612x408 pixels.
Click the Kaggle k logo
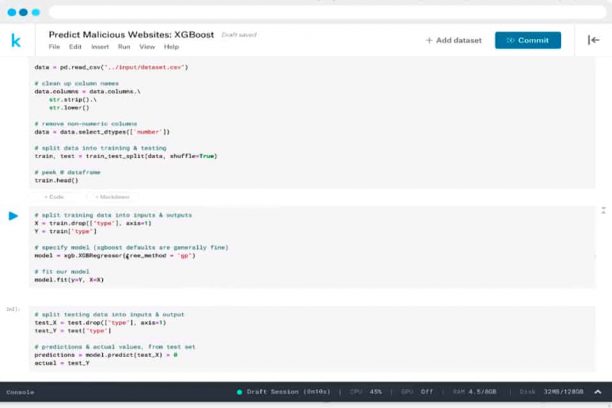tap(16, 40)
